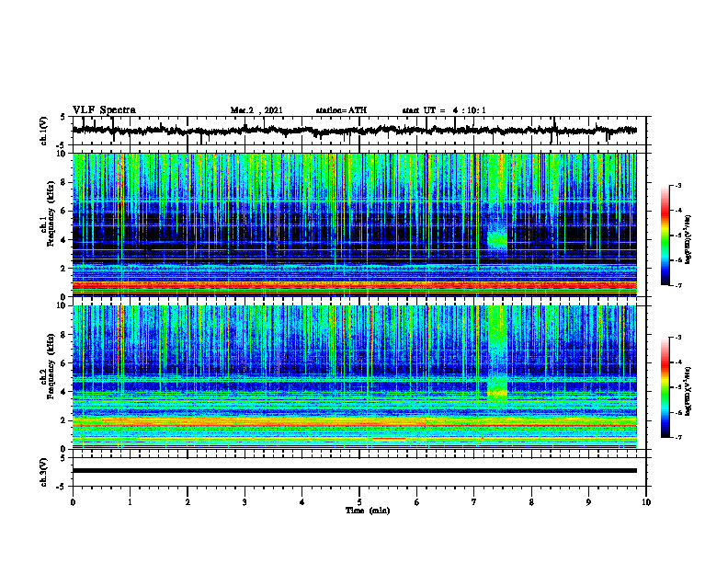Click the -7 label on ch.2 colorbar
728x563 pixels.
tap(678, 438)
